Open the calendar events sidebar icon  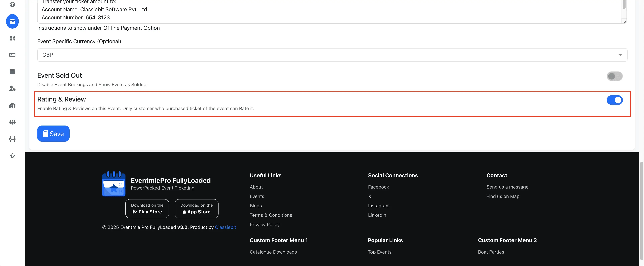(12, 22)
